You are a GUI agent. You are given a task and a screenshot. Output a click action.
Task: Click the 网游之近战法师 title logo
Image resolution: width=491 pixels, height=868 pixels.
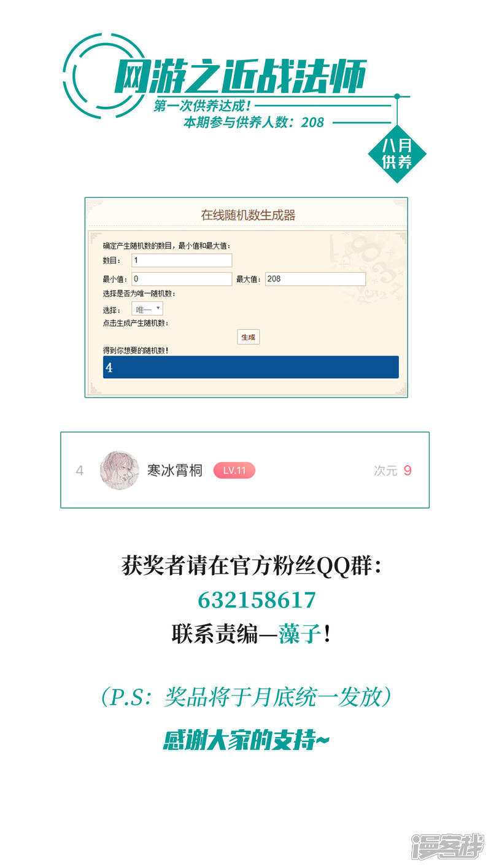[x=241, y=77]
